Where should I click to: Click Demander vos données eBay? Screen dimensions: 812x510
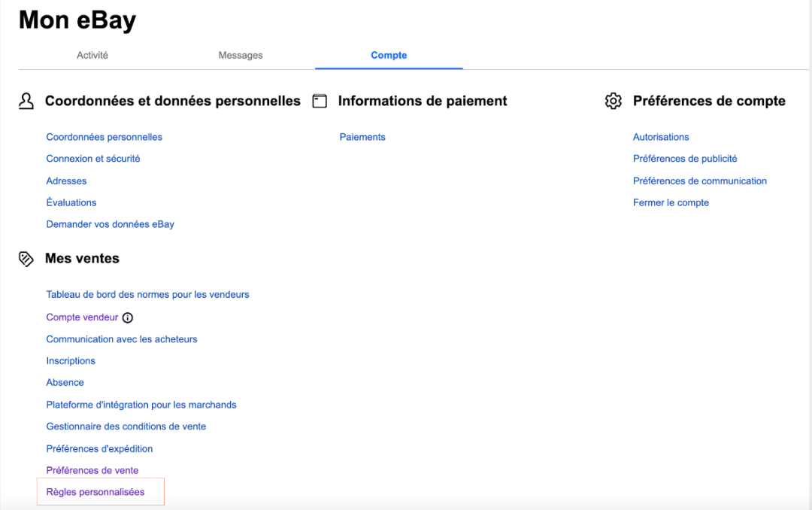[111, 224]
